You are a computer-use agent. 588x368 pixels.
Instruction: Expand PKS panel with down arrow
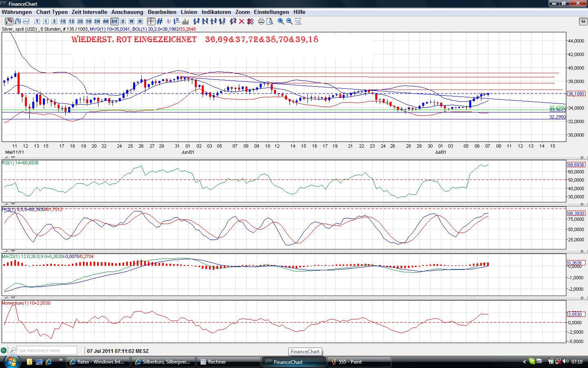coord(13,204)
